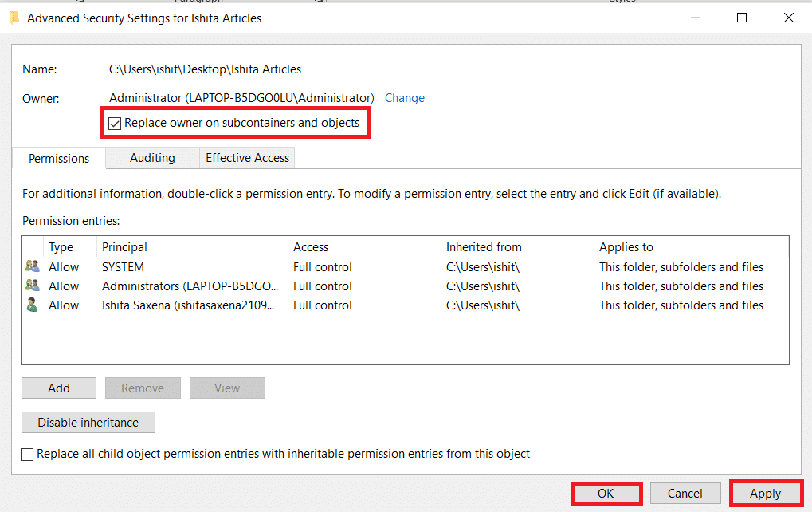Click Full control in Ishita Saxena row

tap(323, 305)
